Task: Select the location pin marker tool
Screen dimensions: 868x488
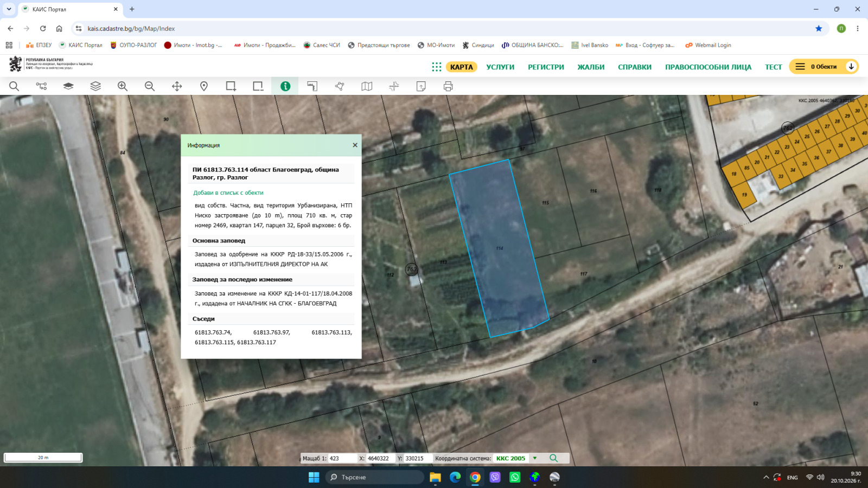Action: (204, 86)
